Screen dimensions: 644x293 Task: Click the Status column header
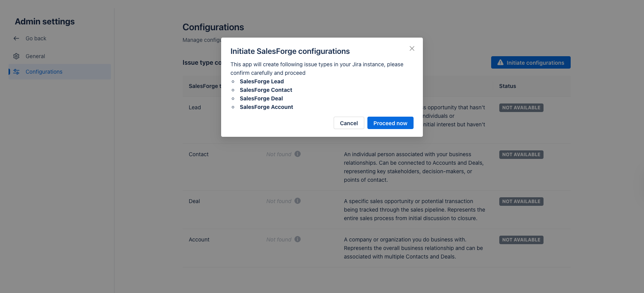(507, 86)
